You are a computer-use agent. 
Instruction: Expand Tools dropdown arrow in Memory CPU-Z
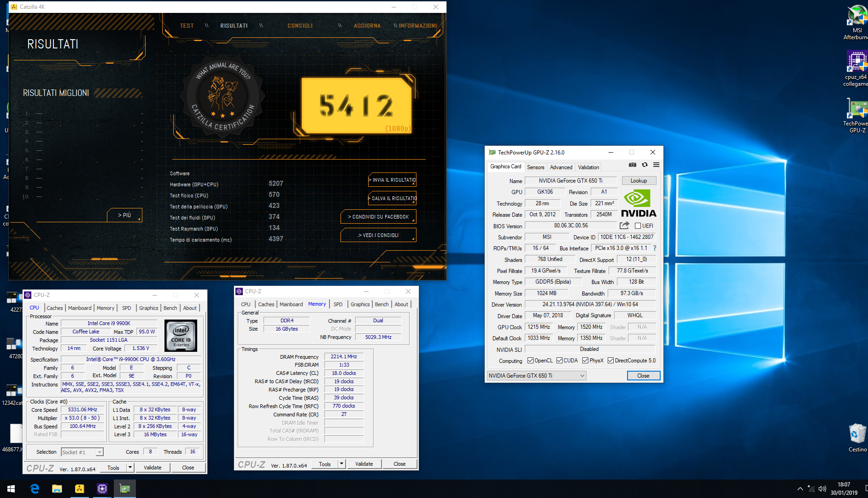pyautogui.click(x=341, y=464)
